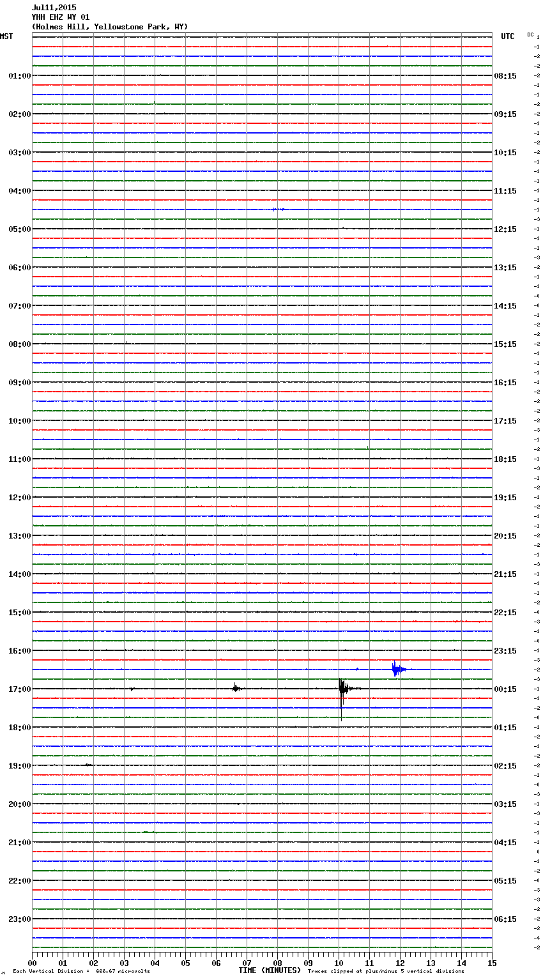The height and width of the screenshot is (980, 543).
Task: Click 'Traces clipped at plus/minus 5 vertical divisions'
Action: 386,971
